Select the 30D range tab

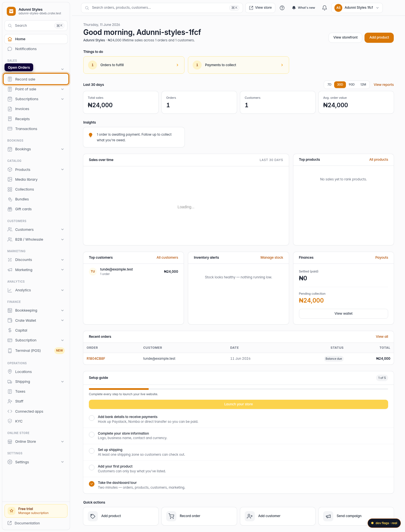pos(340,84)
